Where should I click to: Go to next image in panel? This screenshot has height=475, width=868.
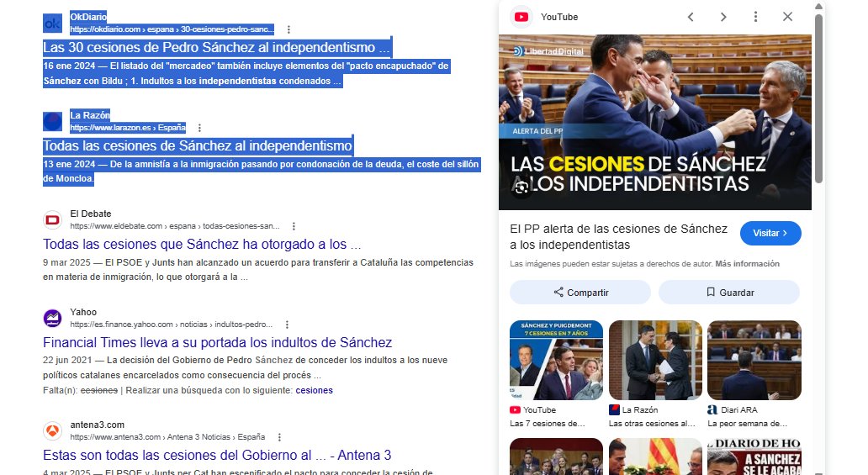(x=723, y=17)
